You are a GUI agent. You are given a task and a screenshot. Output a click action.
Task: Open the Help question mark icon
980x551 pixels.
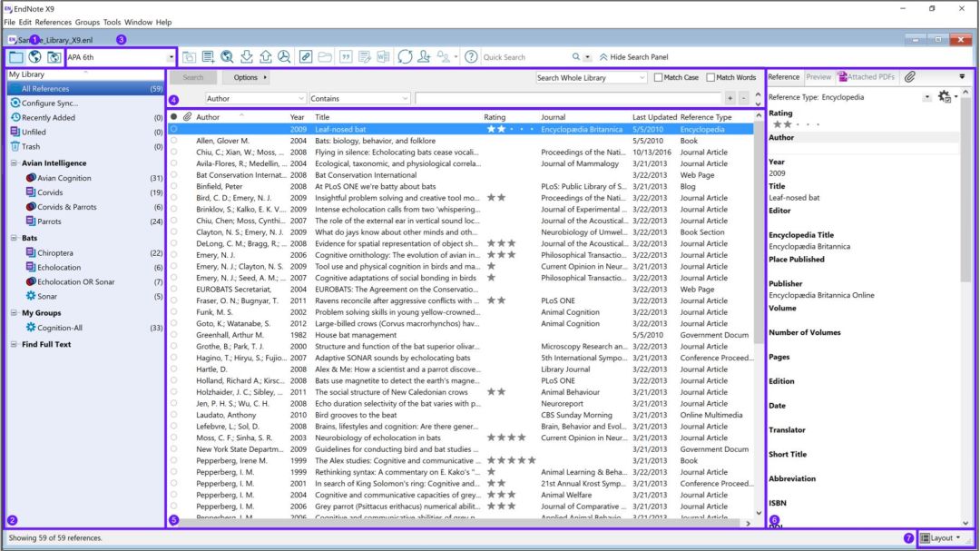[471, 57]
